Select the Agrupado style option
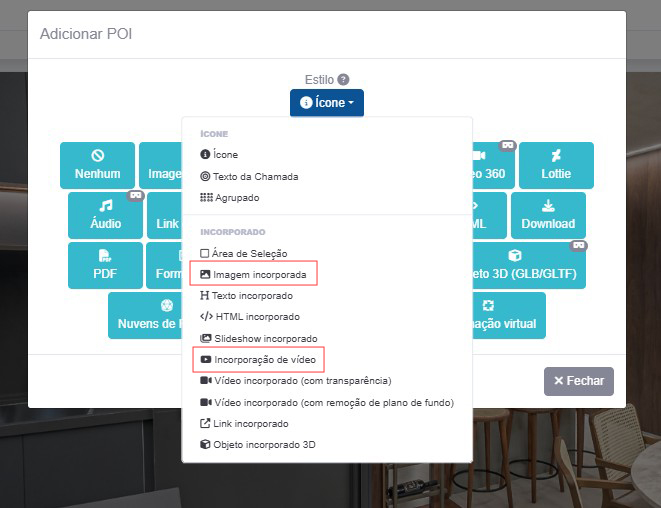The image size is (661, 508). [236, 198]
